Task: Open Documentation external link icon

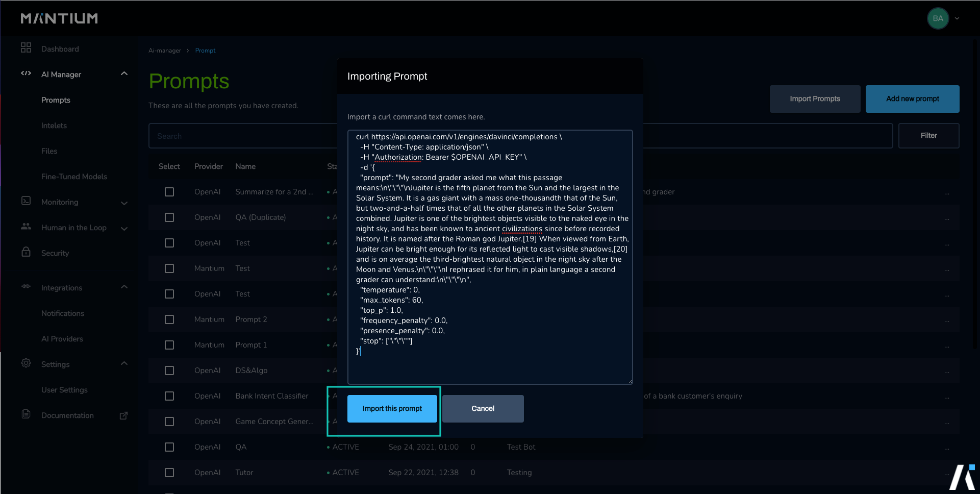Action: pos(123,415)
